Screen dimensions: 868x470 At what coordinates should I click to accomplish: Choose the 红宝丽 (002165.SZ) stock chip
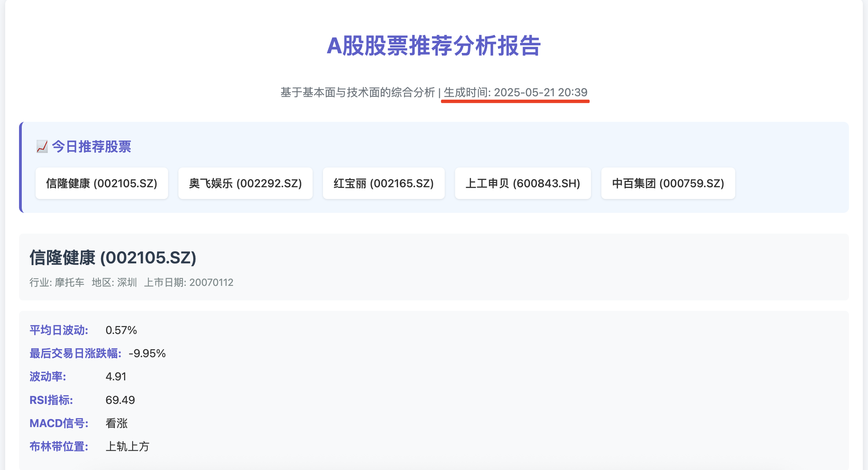(x=384, y=183)
